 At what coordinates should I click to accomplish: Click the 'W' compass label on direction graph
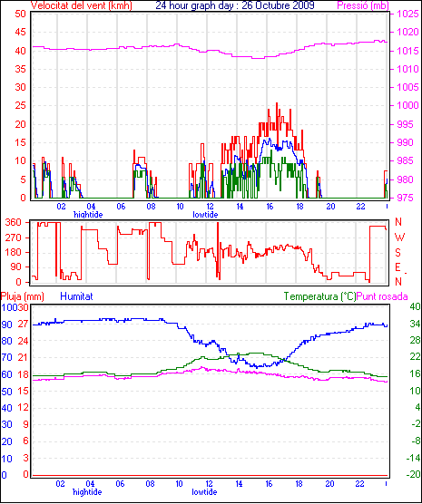399,237
